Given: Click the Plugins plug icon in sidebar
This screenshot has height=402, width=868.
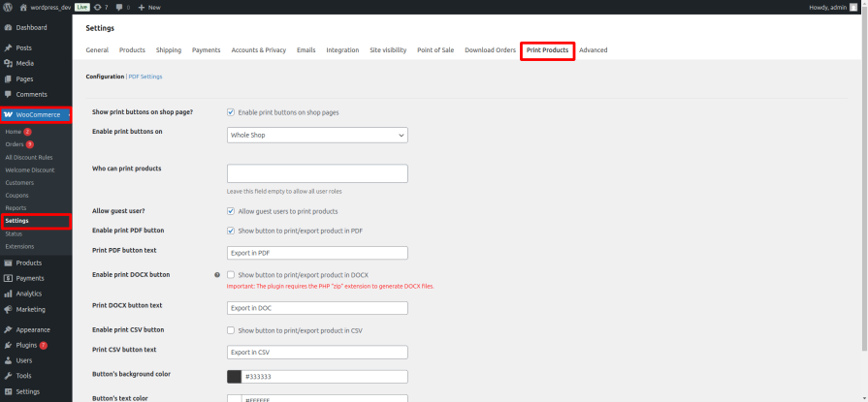Looking at the screenshot, I should click(9, 345).
